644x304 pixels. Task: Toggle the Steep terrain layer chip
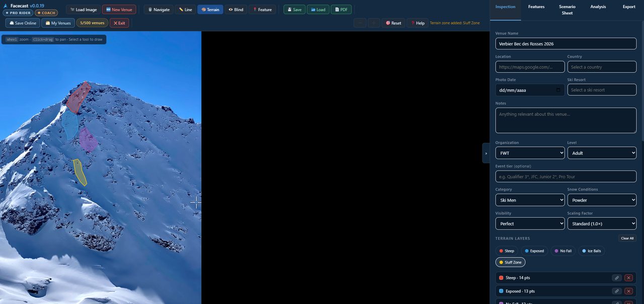[x=507, y=251]
